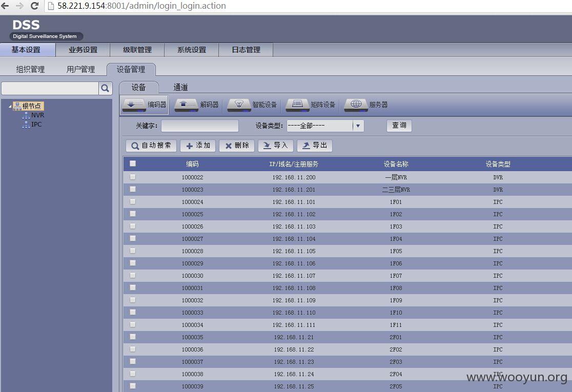Click the NVR node icon in tree
This screenshot has width=572, height=392.
coord(26,115)
